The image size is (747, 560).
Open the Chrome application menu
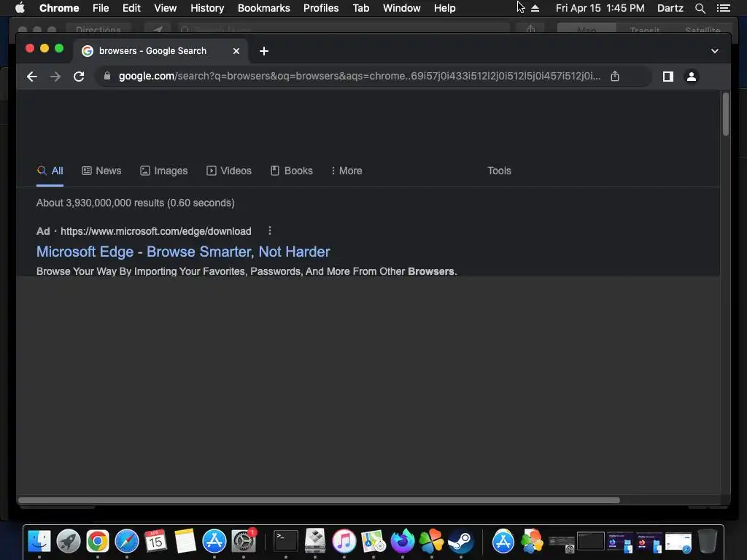59,8
